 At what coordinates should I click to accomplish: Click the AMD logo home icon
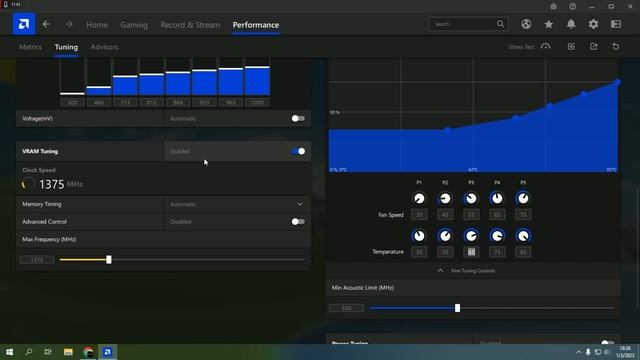tap(24, 24)
